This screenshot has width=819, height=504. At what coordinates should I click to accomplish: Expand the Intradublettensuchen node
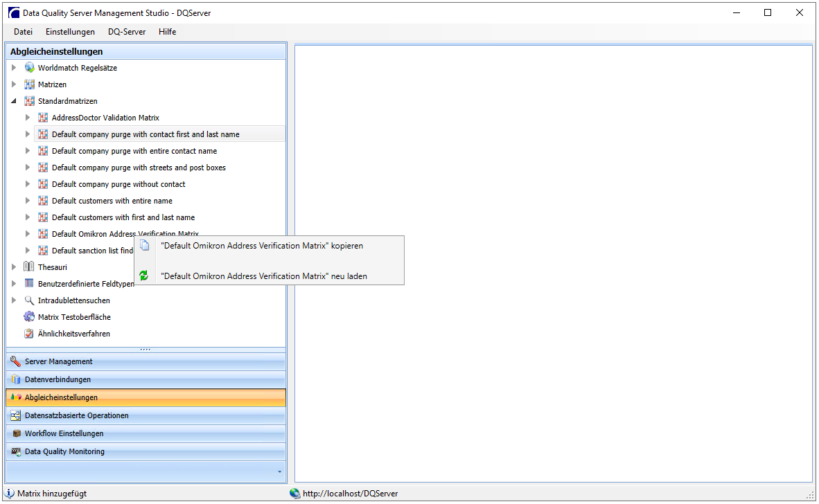pyautogui.click(x=14, y=300)
